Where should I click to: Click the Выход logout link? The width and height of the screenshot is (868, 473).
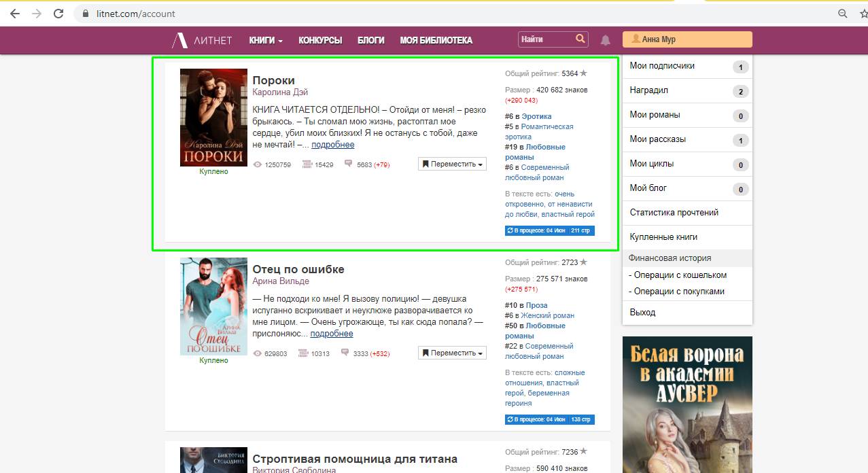point(642,313)
